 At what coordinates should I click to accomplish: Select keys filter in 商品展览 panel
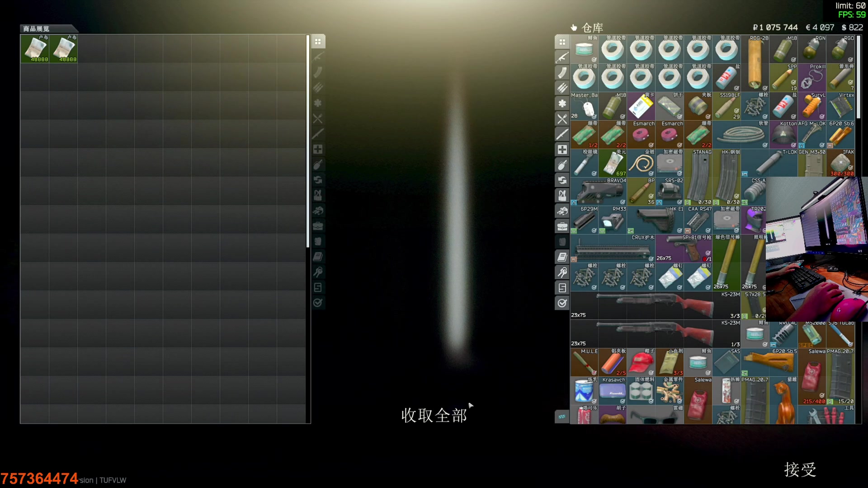(x=318, y=272)
